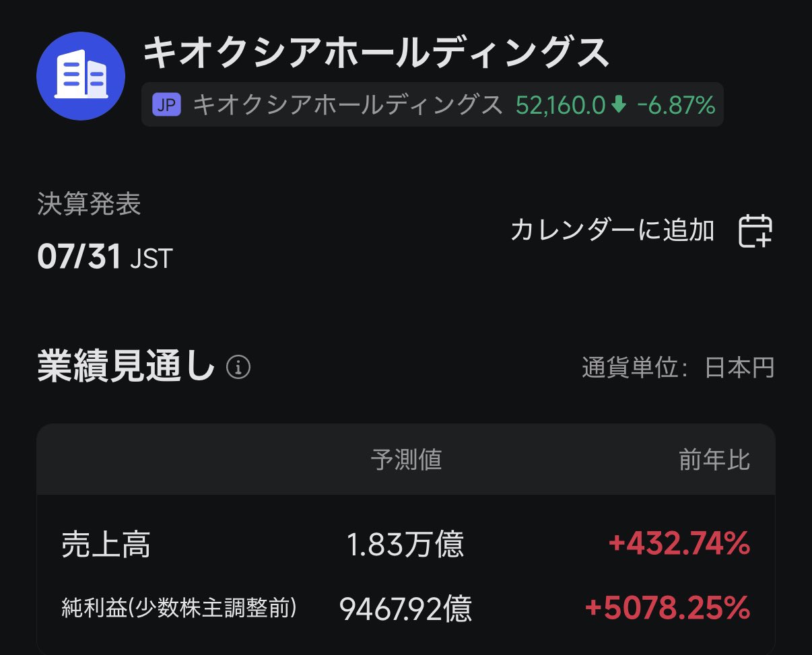Viewport: 812px width, 655px height.
Task: Tap the +432.74% revenue growth figure
Action: [x=679, y=544]
